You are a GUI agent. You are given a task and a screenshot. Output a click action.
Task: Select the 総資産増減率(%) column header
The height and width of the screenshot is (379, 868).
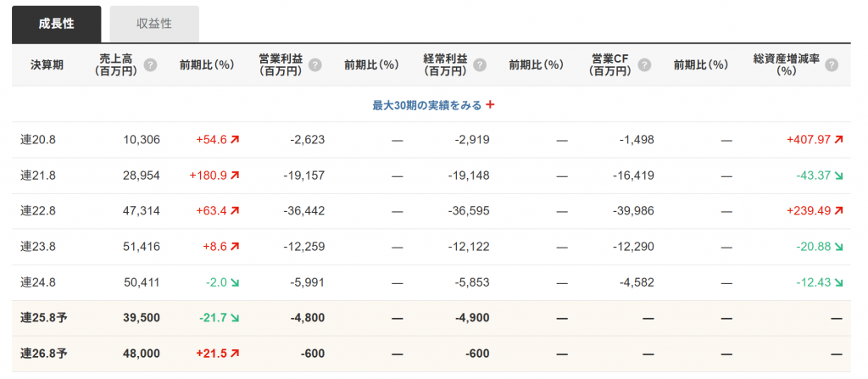[x=786, y=64]
